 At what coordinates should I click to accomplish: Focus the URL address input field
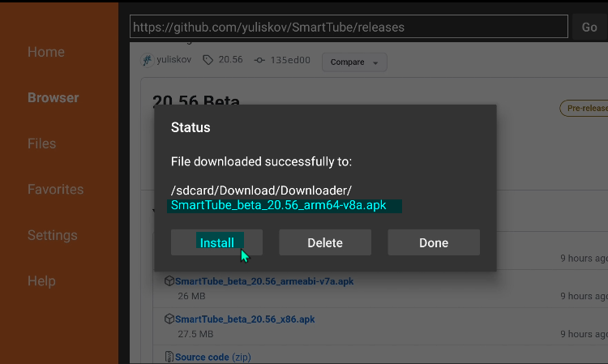349,27
